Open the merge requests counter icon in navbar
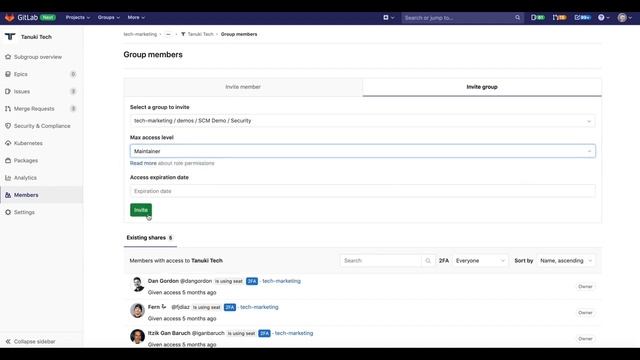Viewport: 640px width, 360px height. tap(559, 18)
